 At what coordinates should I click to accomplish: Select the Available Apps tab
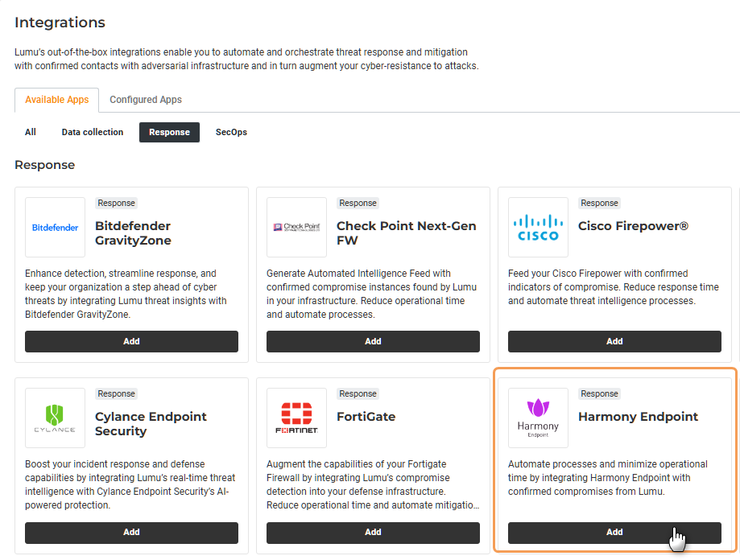56,100
